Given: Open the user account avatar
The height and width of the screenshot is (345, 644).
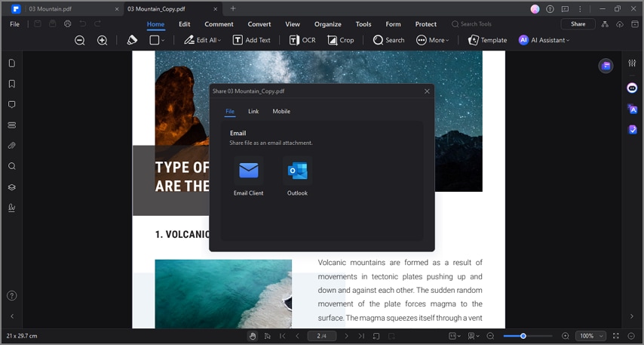Looking at the screenshot, I should click(535, 8).
